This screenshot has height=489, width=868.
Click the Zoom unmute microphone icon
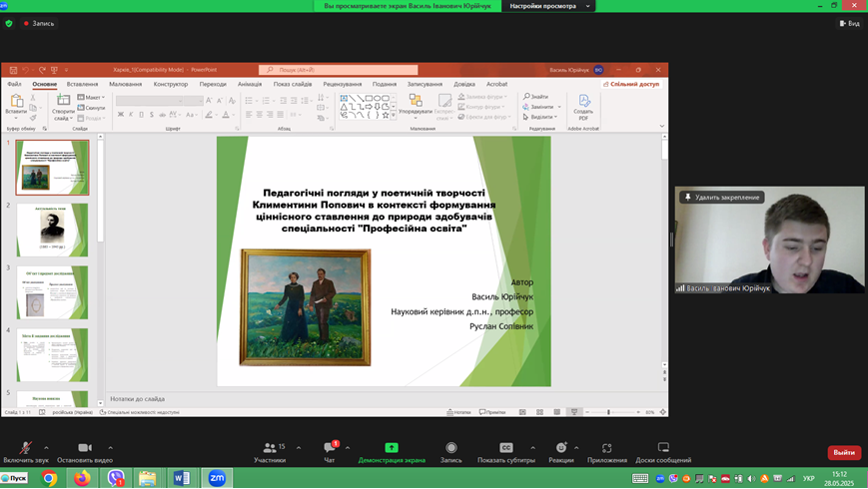[x=25, y=447]
